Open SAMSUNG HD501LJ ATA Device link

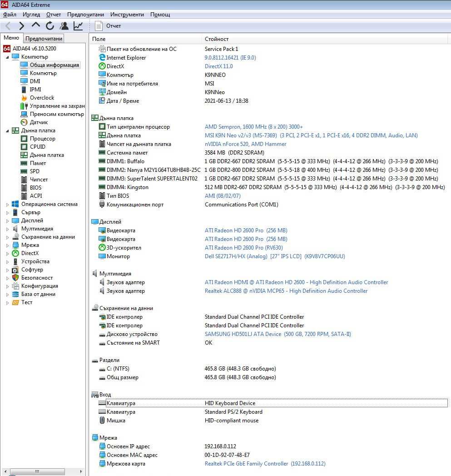point(278,334)
